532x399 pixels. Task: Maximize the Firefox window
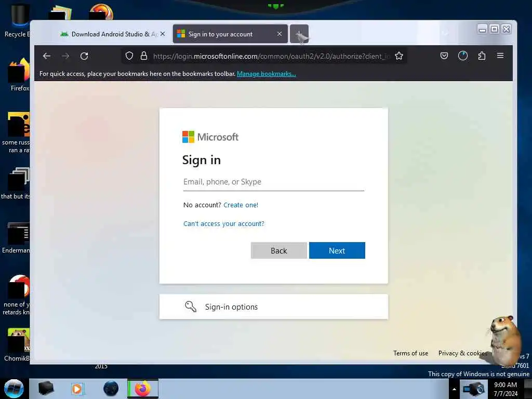pyautogui.click(x=495, y=29)
